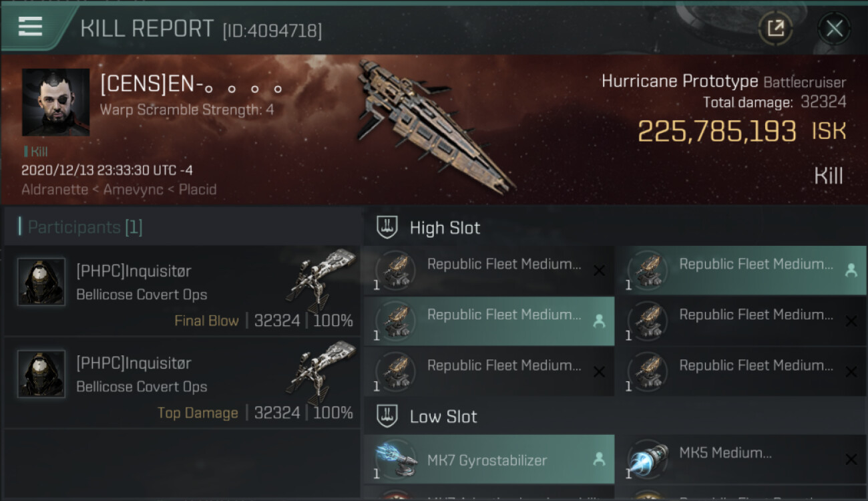868x501 pixels.
Task: Click the victim pilot portrait
Action: (55, 102)
